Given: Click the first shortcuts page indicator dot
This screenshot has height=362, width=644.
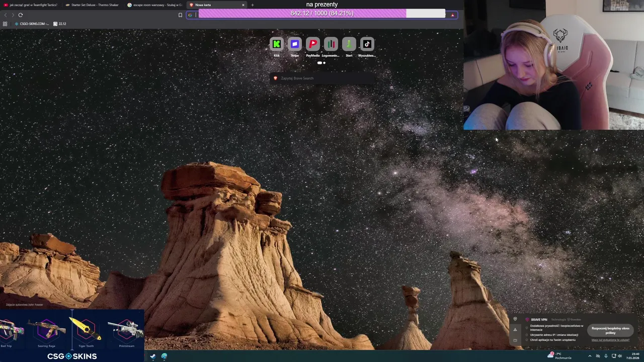Looking at the screenshot, I should coord(319,63).
